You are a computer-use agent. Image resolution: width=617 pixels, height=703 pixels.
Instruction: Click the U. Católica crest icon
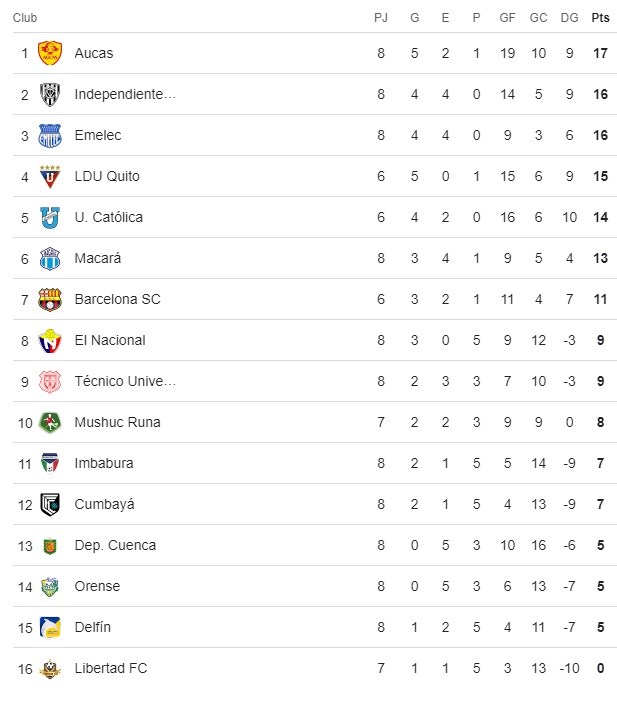pos(50,217)
